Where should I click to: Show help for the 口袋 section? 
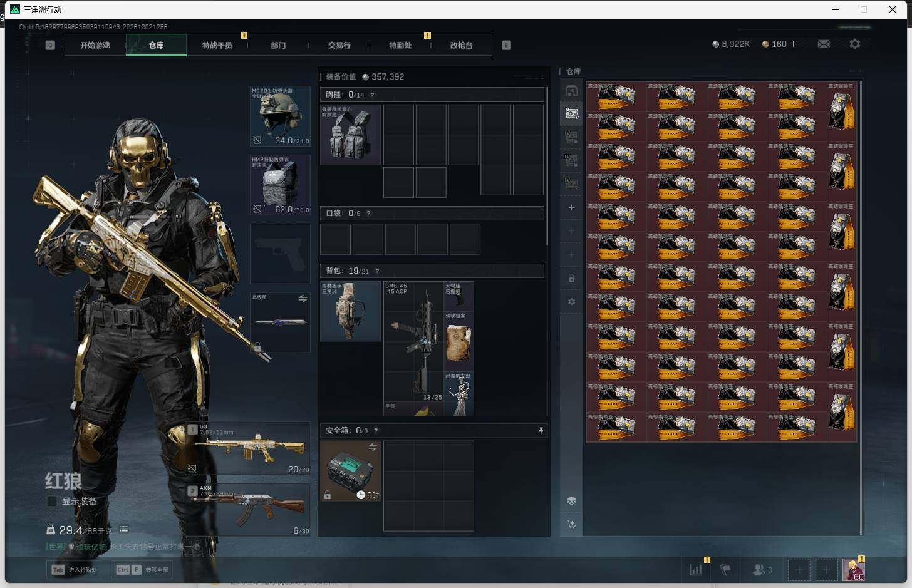(x=368, y=214)
